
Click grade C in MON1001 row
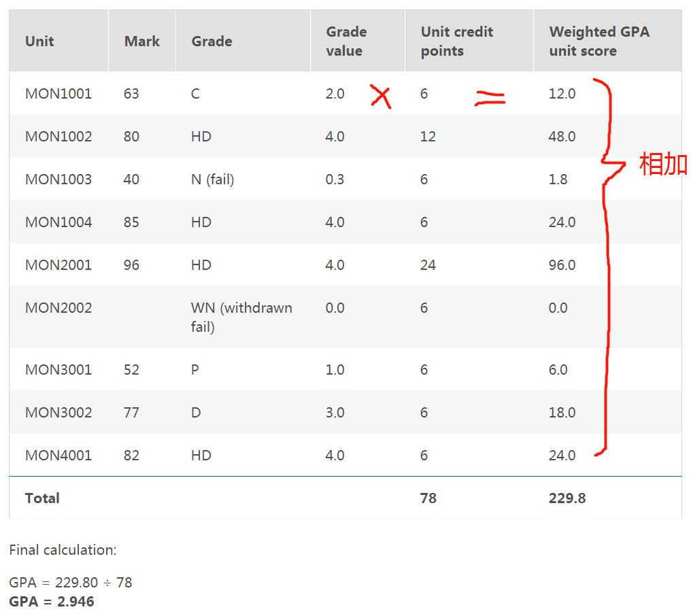[x=195, y=94]
